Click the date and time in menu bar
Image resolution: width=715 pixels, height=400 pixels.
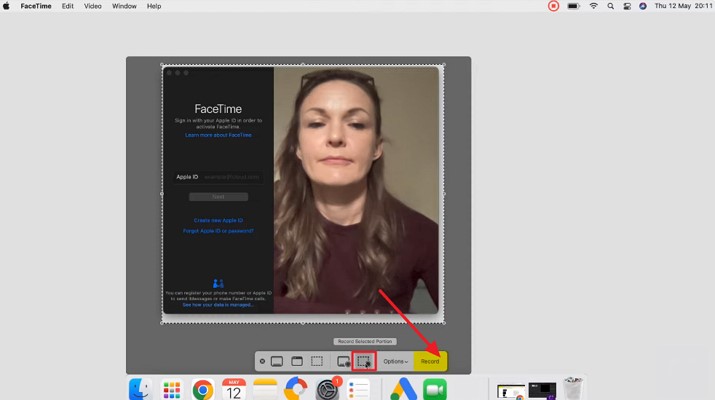(683, 6)
